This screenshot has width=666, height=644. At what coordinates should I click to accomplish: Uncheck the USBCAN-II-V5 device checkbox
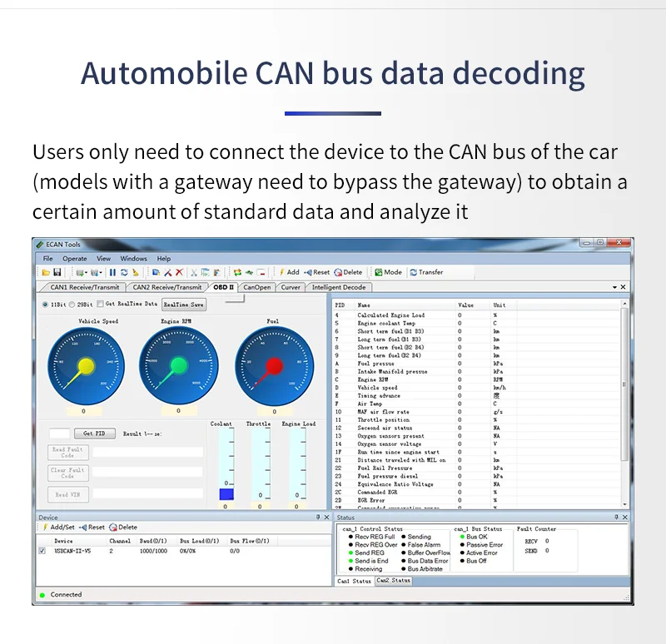point(42,551)
